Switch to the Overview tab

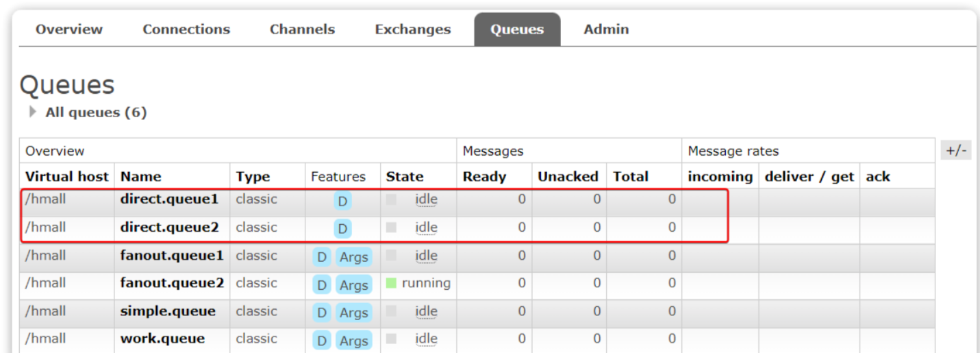(68, 29)
